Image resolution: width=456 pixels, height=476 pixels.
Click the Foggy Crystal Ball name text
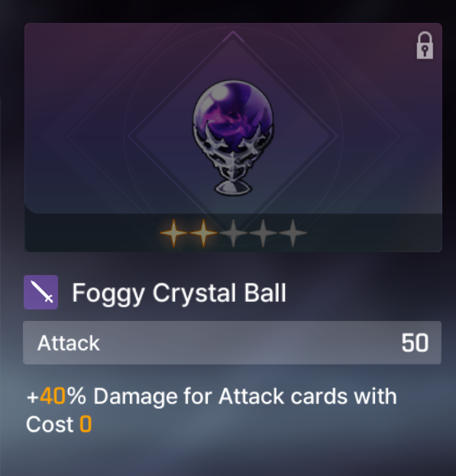click(x=179, y=293)
